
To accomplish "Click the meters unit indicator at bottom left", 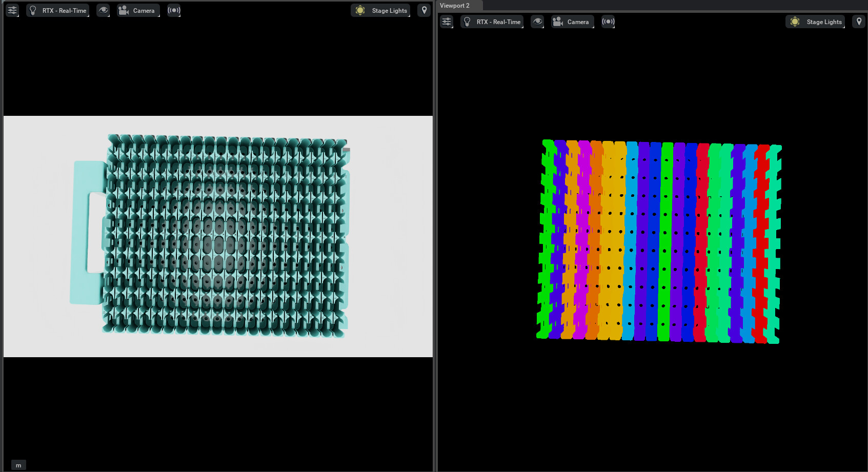I will [18, 464].
